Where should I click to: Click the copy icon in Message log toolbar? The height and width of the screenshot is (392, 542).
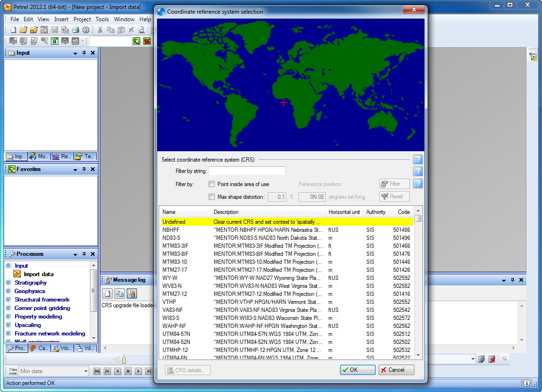120,294
